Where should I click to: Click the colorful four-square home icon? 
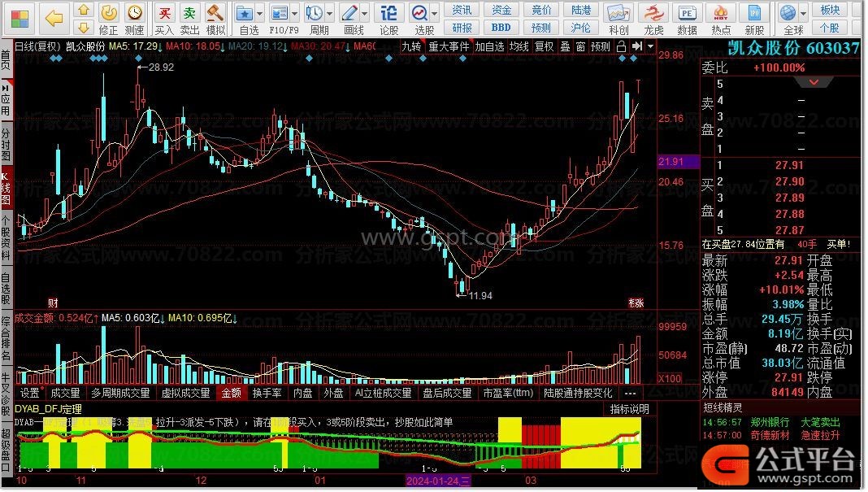(x=20, y=18)
